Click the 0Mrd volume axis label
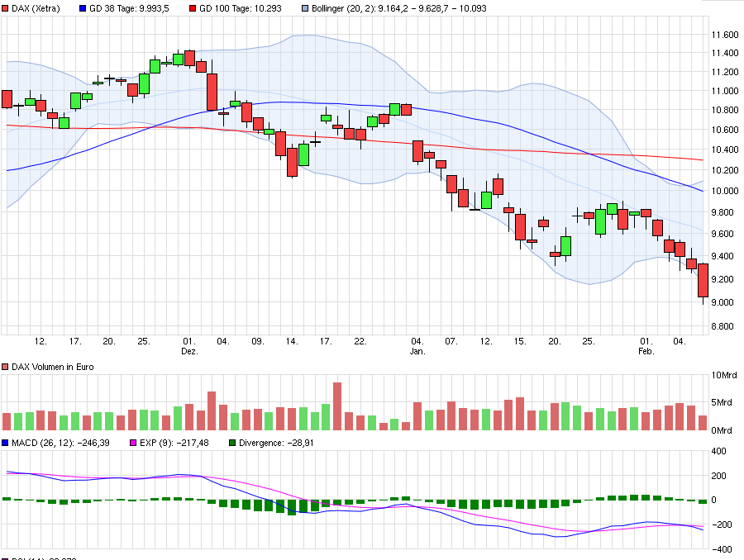Image resolution: width=744 pixels, height=560 pixels. tap(722, 430)
